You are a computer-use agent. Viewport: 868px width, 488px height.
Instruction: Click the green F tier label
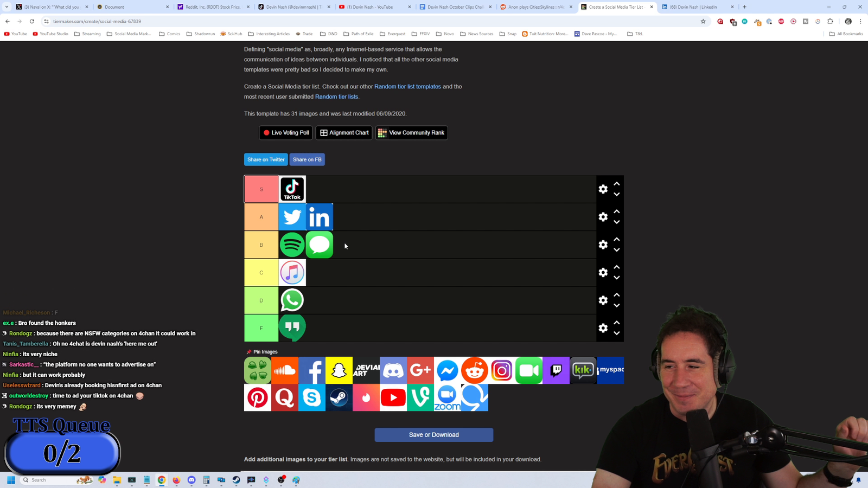[x=261, y=328]
